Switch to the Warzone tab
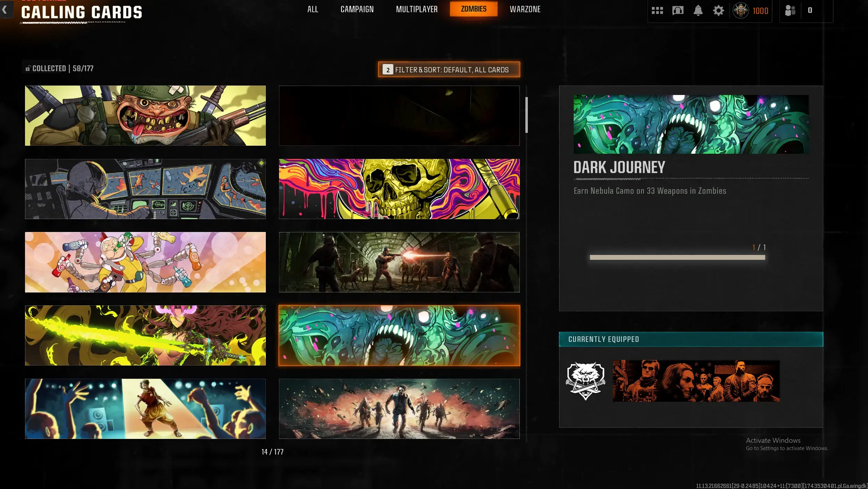This screenshot has height=489, width=868. pos(525,9)
